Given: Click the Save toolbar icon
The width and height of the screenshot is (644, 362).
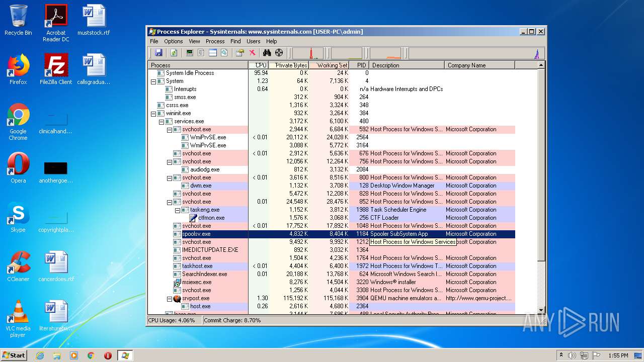Looking at the screenshot, I should click(158, 53).
